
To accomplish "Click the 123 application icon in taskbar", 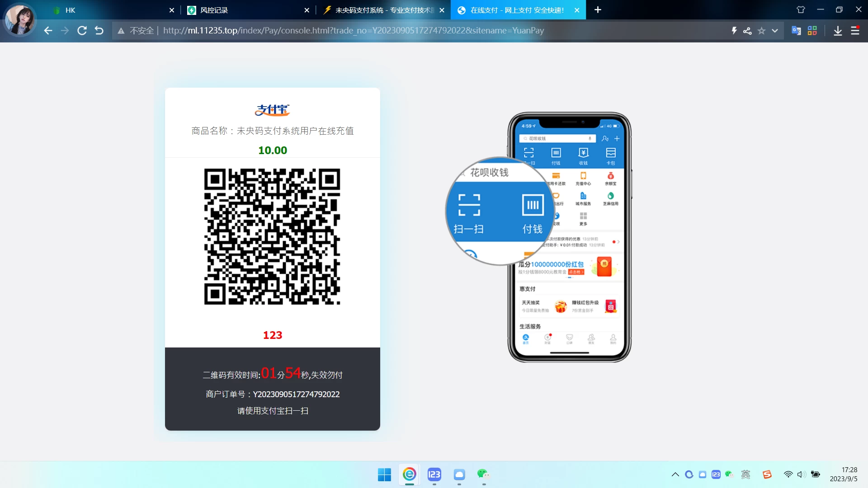I will pos(434,474).
